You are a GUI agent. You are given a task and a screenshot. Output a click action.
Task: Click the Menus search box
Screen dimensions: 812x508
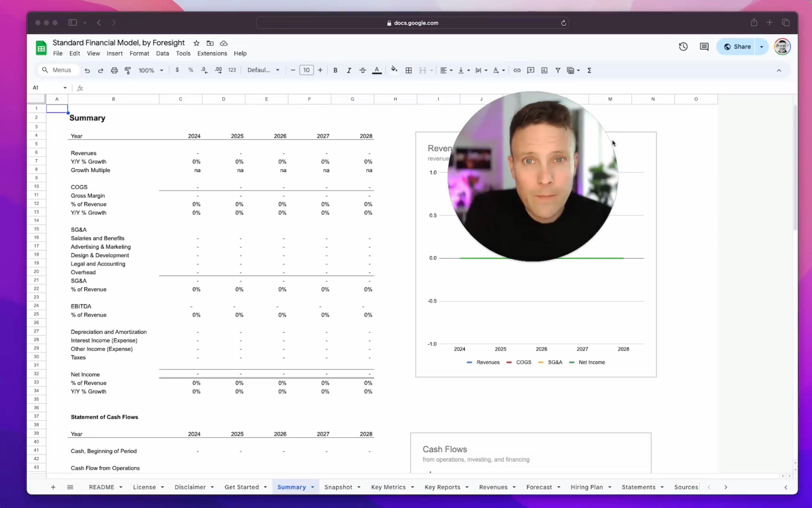click(x=58, y=70)
